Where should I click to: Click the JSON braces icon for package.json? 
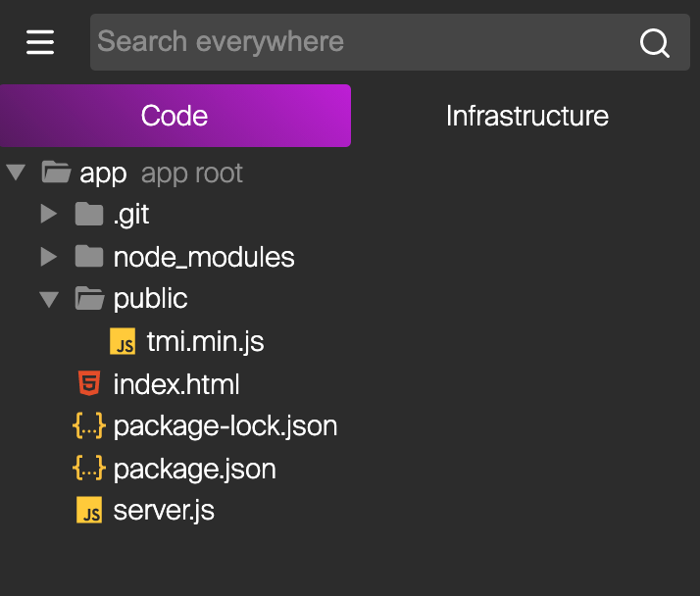[x=88, y=469]
